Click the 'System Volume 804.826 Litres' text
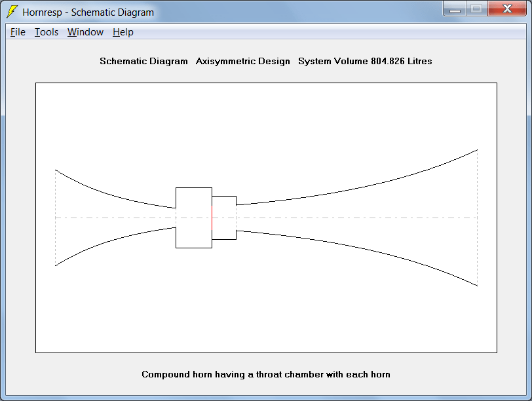Screen dimensions: 532x401 pyautogui.click(x=365, y=61)
